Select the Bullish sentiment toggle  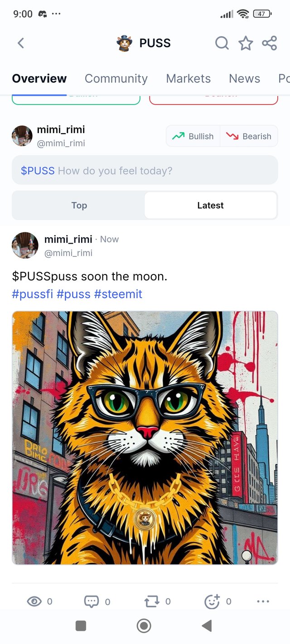pyautogui.click(x=193, y=136)
